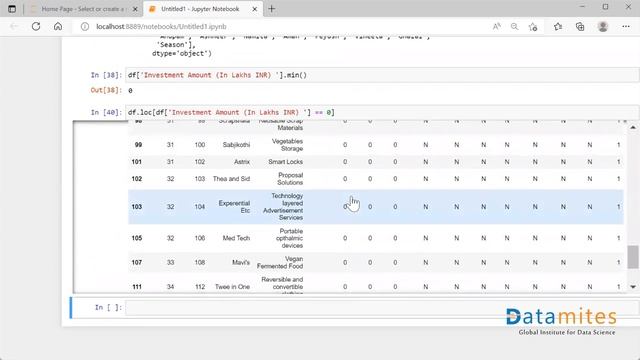The image size is (640, 360).
Task: Click the Twee in One cell
Action: pos(232,287)
